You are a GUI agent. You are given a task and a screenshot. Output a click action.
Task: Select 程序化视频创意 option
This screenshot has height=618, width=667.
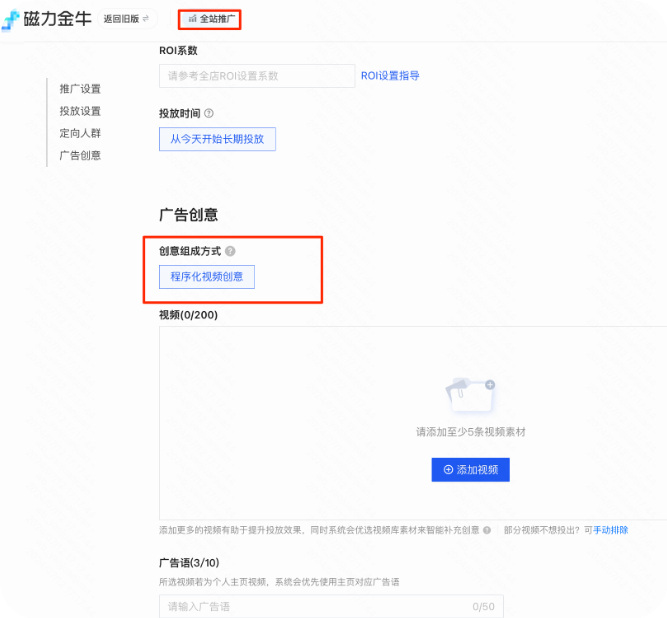[207, 277]
